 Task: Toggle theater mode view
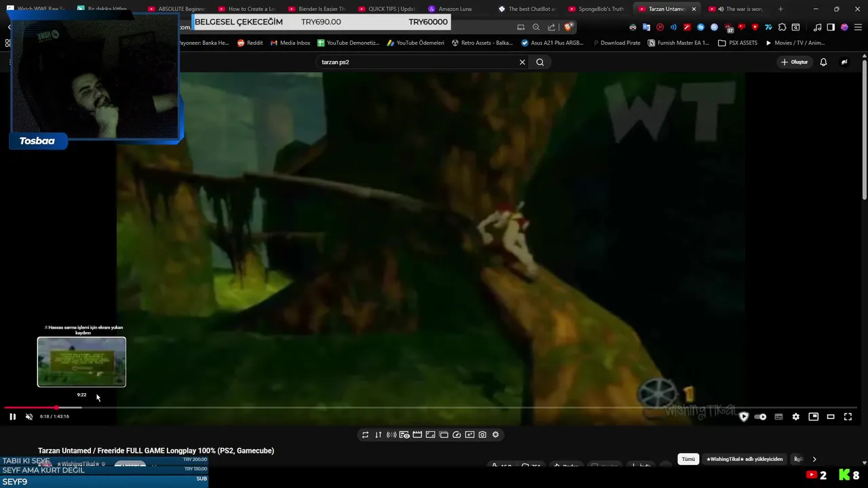(831, 417)
